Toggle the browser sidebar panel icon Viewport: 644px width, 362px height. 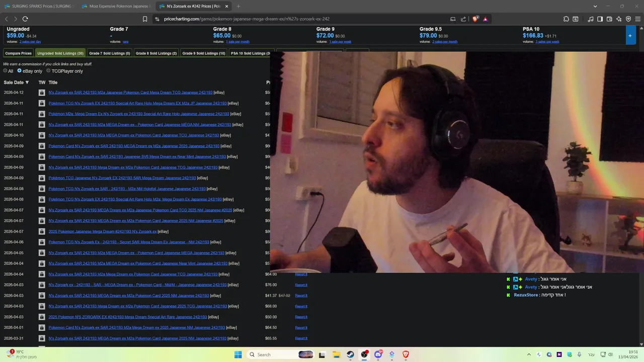600,19
